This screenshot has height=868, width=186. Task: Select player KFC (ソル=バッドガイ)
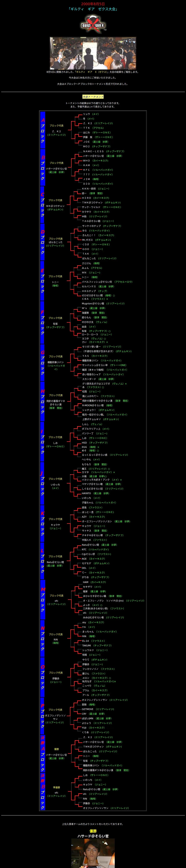click(x=98, y=170)
